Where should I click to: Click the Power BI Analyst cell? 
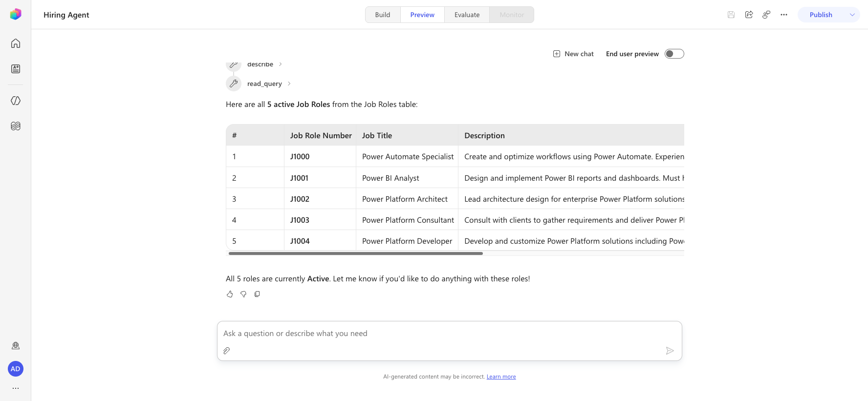click(407, 178)
